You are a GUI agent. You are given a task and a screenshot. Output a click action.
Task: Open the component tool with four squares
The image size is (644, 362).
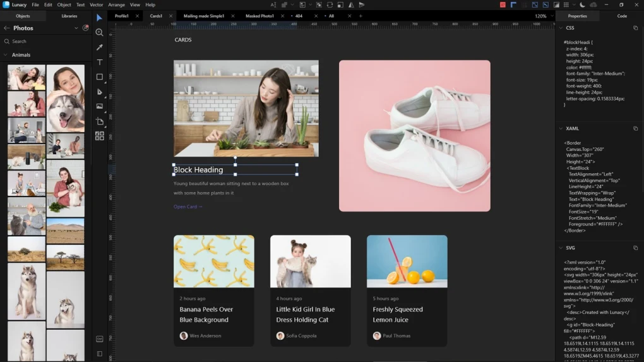(x=99, y=136)
